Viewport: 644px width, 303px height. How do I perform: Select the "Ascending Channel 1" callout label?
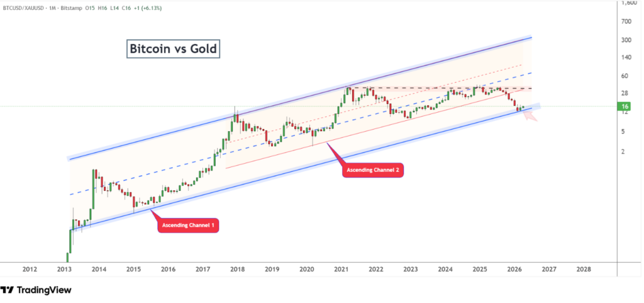tap(189, 226)
